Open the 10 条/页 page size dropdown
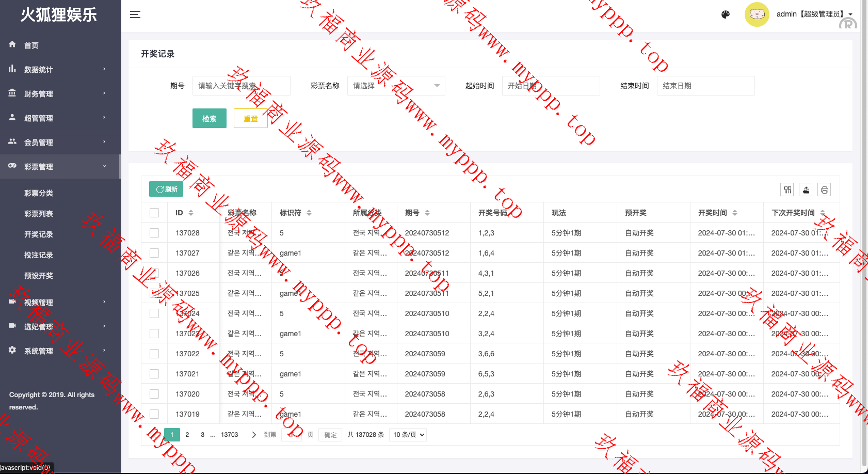Viewport: 868px width, 474px height. point(408,435)
